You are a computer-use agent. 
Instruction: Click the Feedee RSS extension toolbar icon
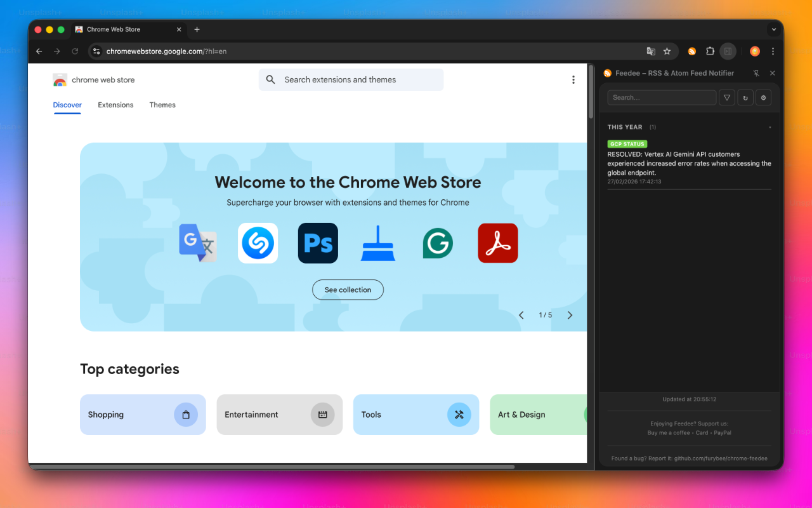[692, 51]
